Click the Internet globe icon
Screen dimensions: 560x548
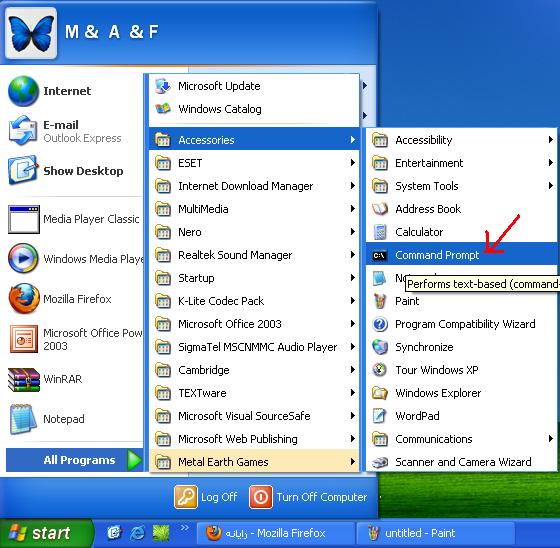24,91
